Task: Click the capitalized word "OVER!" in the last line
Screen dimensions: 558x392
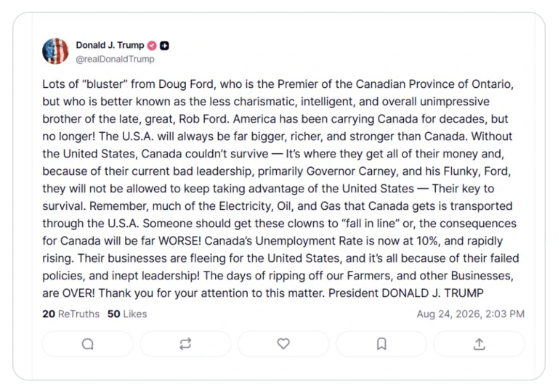Action: (78, 293)
